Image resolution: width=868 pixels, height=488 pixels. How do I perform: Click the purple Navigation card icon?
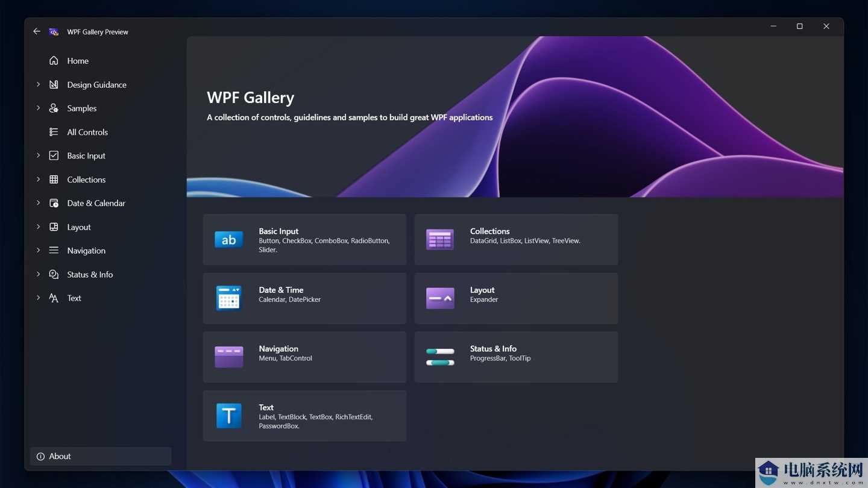tap(229, 357)
